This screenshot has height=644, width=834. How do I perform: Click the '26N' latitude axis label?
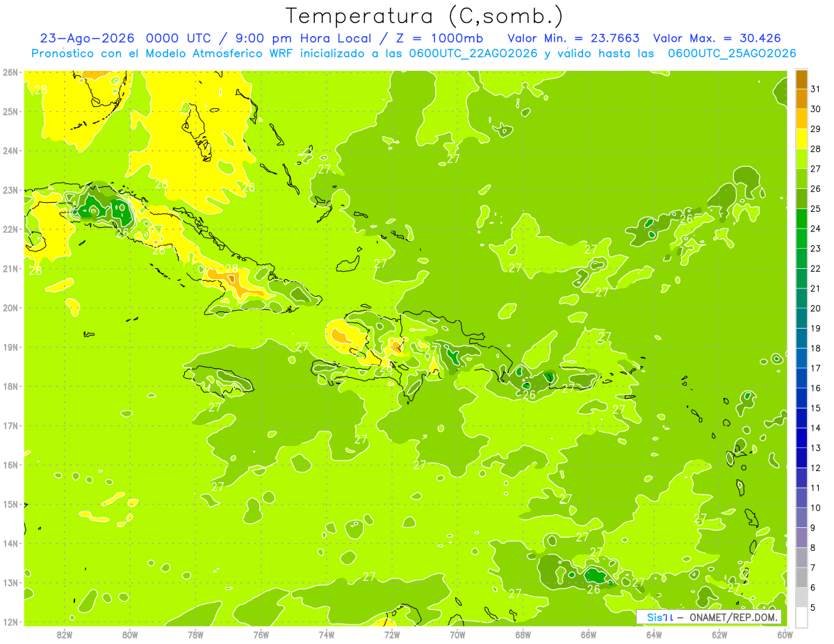point(10,72)
